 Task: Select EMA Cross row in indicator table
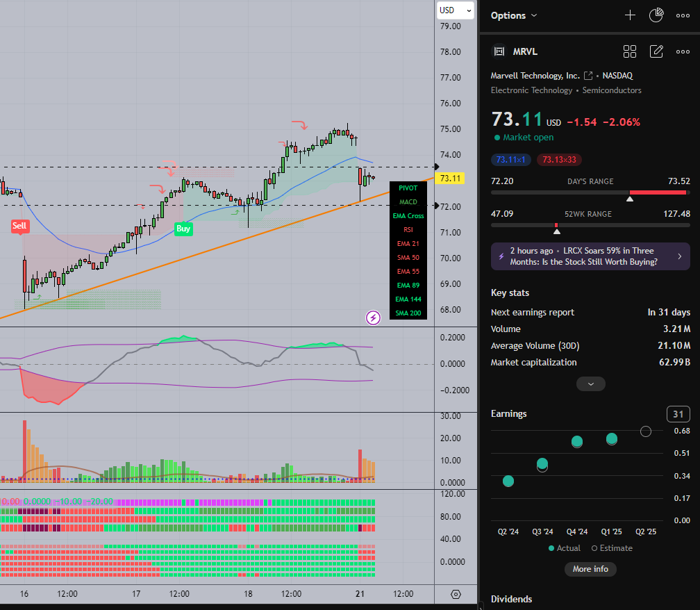coord(408,215)
